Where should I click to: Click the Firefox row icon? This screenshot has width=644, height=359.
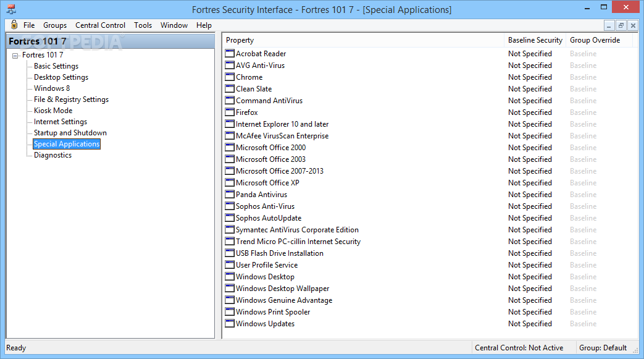tap(230, 112)
